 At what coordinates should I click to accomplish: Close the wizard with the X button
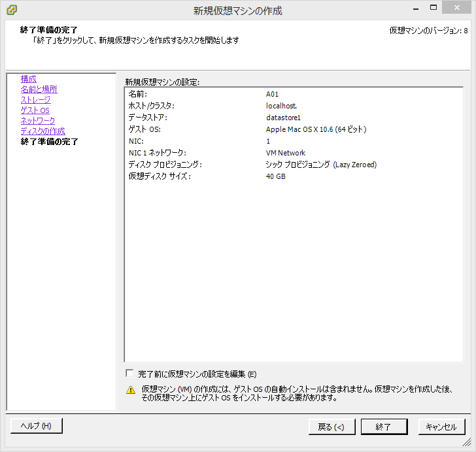457,8
